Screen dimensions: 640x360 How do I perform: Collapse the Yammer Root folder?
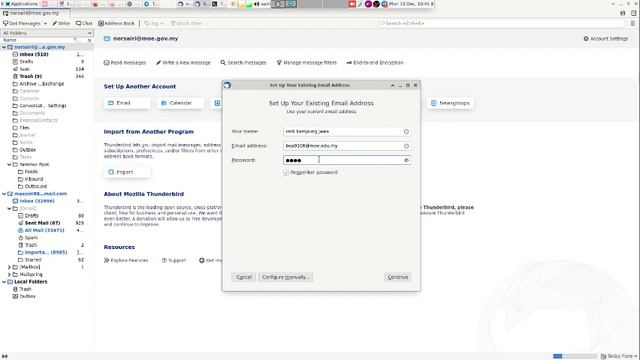click(9, 164)
